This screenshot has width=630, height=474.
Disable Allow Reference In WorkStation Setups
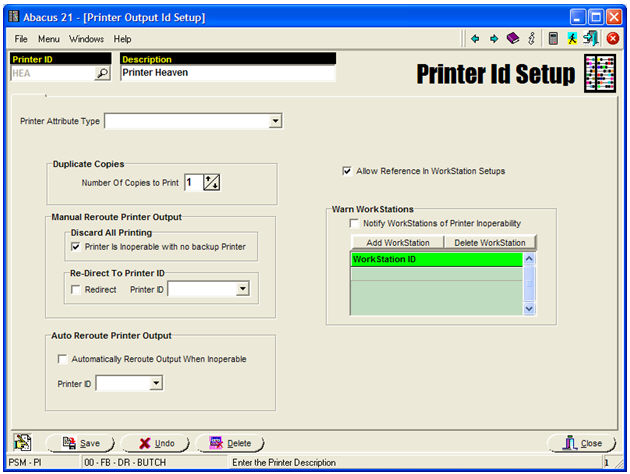click(347, 171)
